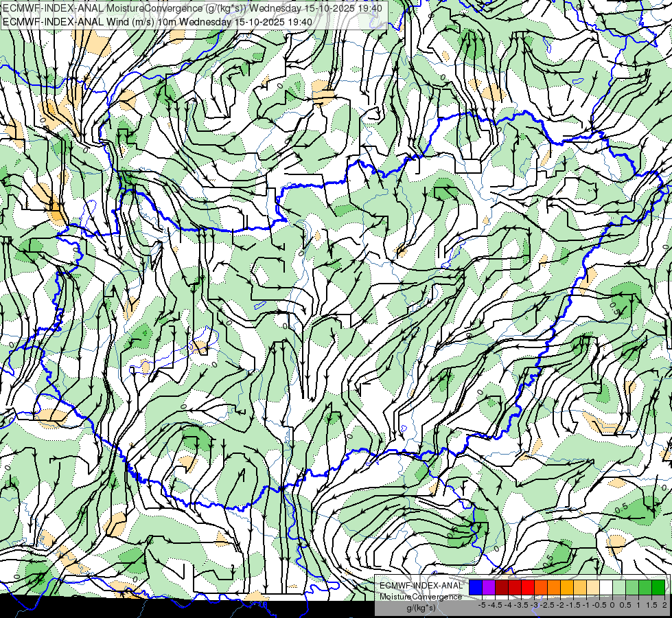This screenshot has height=618, width=672.
Task: Click the '-4.5' legend tick value
Action: click(x=495, y=605)
